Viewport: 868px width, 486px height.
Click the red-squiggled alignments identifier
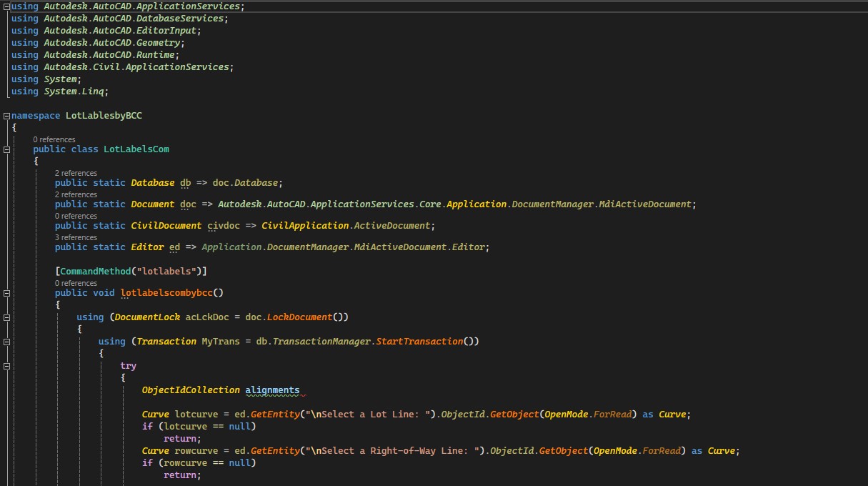pos(271,390)
